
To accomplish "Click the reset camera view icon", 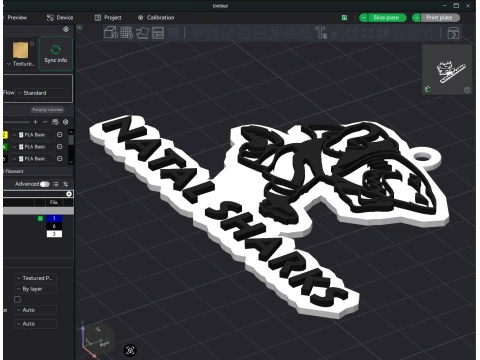I will tap(130, 350).
